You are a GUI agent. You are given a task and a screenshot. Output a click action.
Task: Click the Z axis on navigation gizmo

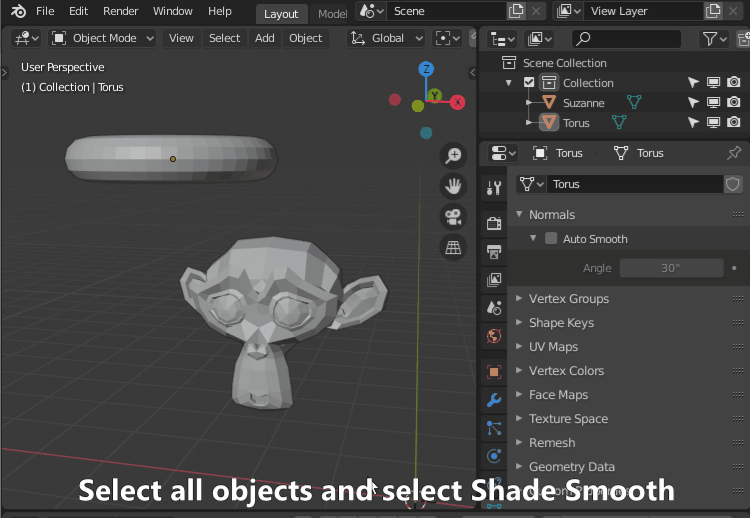pos(426,69)
